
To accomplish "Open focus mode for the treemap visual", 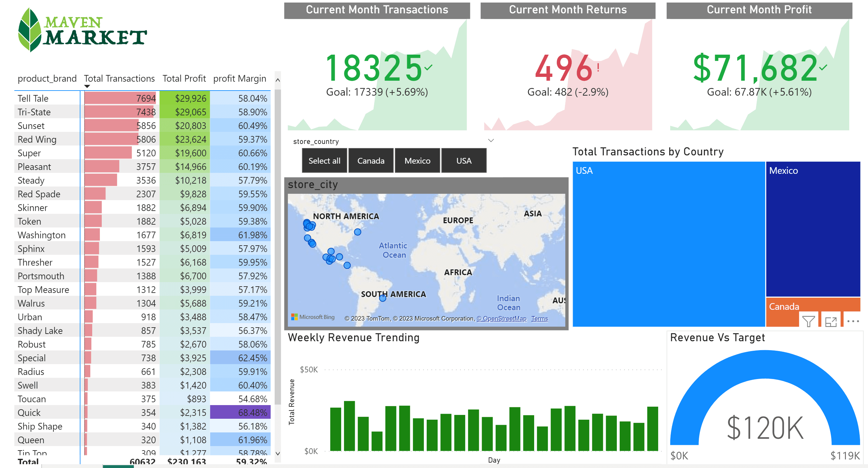I will [x=830, y=322].
